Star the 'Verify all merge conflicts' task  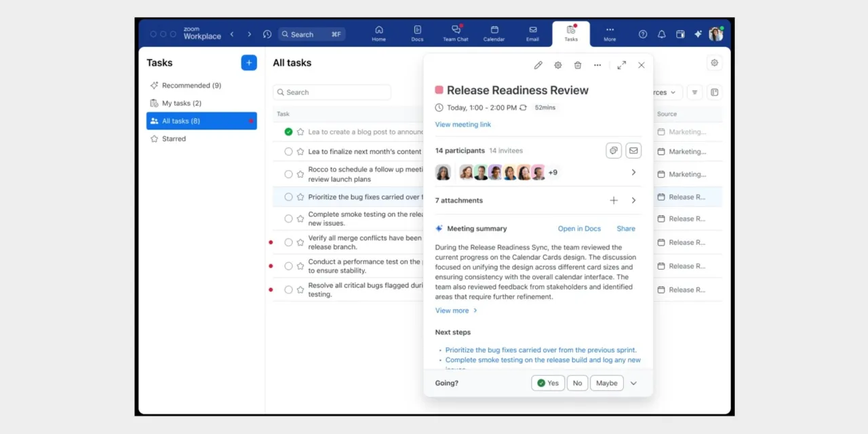pyautogui.click(x=300, y=242)
